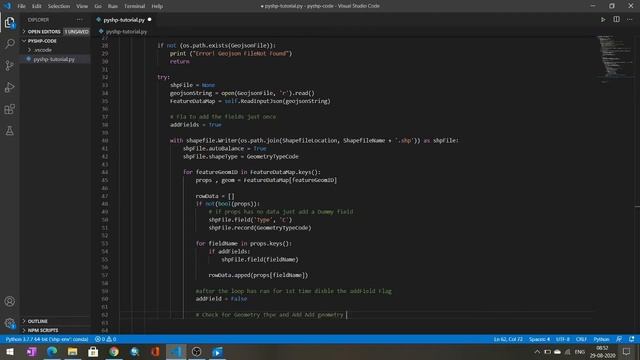
Task: Click the 1 UNSAVED badge
Action: 76,31
